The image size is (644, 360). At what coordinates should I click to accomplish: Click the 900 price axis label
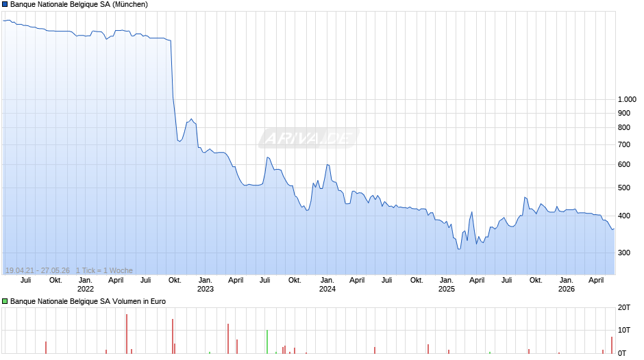click(624, 114)
